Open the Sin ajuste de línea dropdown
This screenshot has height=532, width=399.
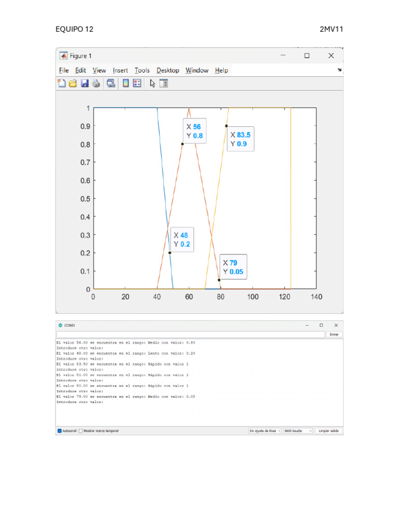pyautogui.click(x=264, y=431)
